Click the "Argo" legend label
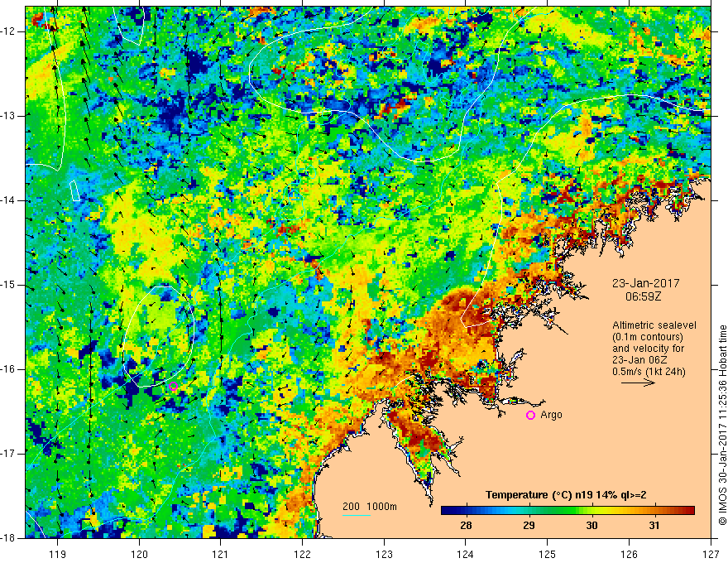The height and width of the screenshot is (563, 728). [x=551, y=415]
